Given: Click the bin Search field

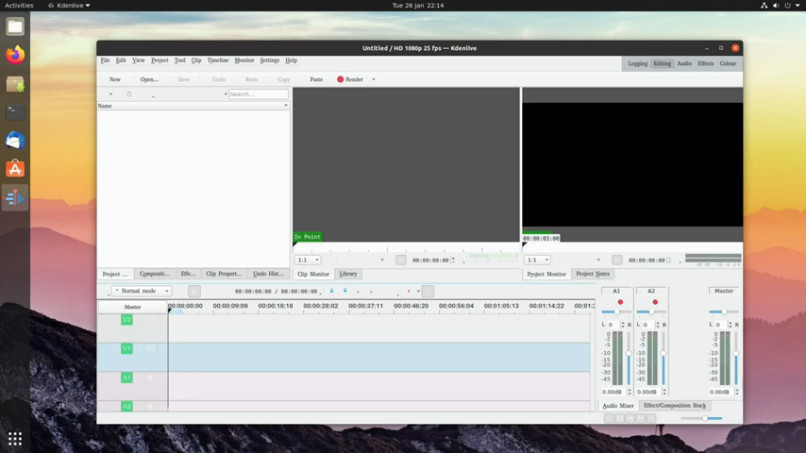Looking at the screenshot, I should 258,94.
